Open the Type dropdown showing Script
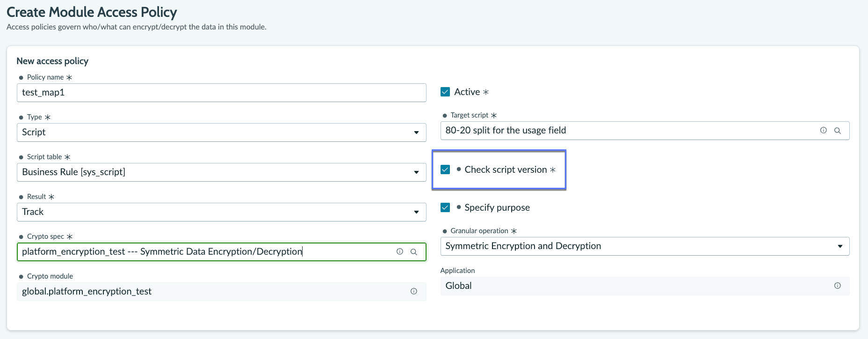This screenshot has height=339, width=868. click(x=221, y=133)
